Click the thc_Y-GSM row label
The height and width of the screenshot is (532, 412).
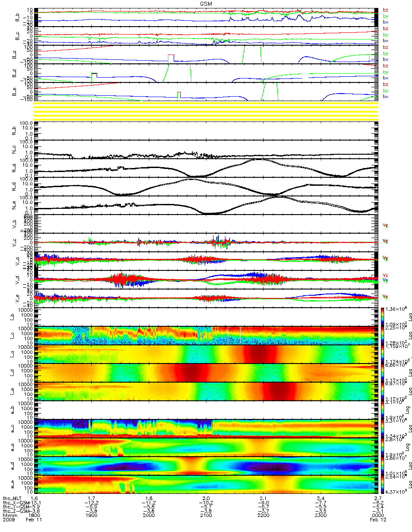pos(16,507)
